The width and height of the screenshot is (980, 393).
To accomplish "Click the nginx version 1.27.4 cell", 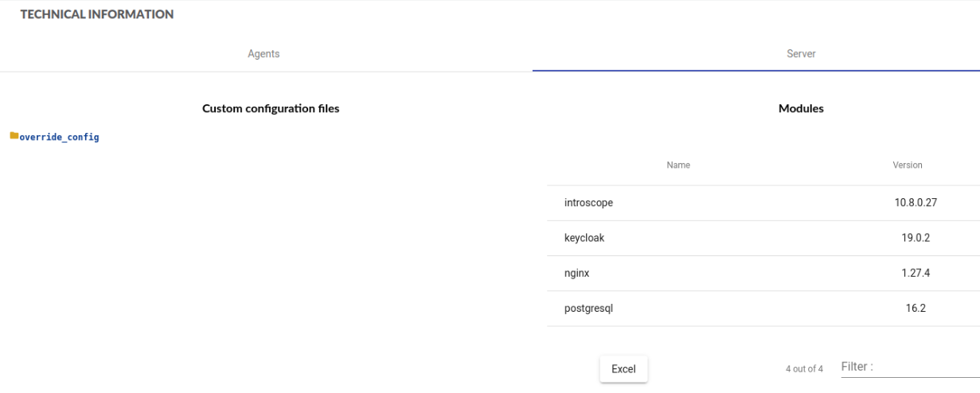I will tap(916, 273).
